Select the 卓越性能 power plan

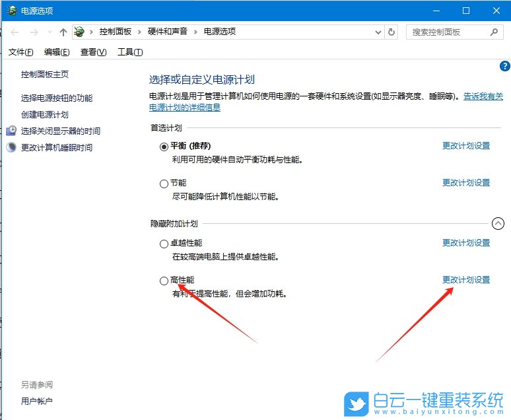point(164,244)
